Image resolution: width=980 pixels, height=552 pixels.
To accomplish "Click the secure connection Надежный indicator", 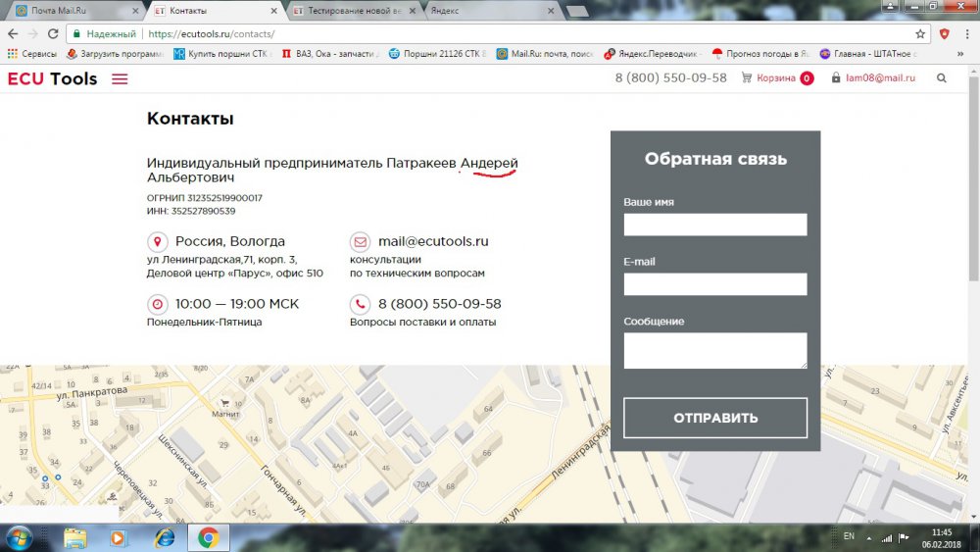I will (x=105, y=33).
